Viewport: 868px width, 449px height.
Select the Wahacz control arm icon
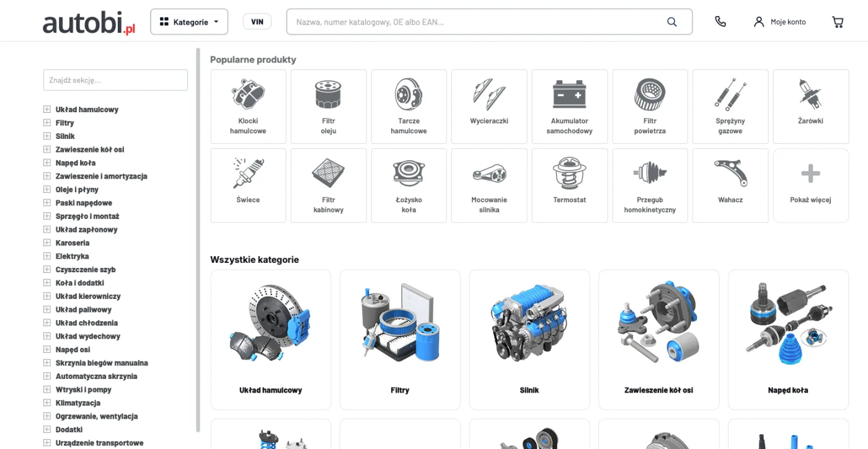[730, 173]
